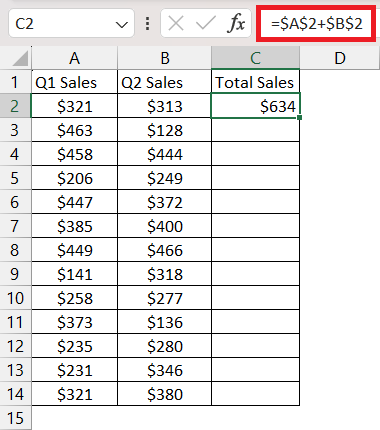Select column A header
The height and width of the screenshot is (430, 380).
[x=75, y=58]
